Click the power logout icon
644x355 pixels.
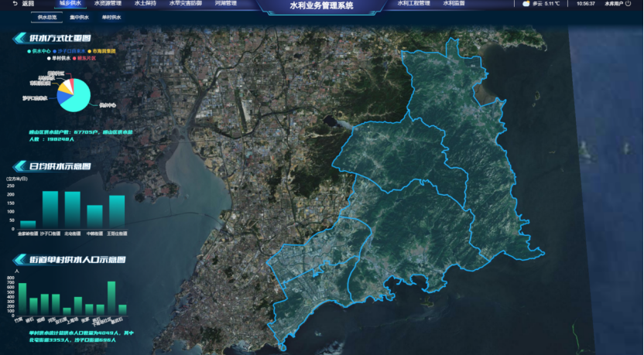click(628, 3)
